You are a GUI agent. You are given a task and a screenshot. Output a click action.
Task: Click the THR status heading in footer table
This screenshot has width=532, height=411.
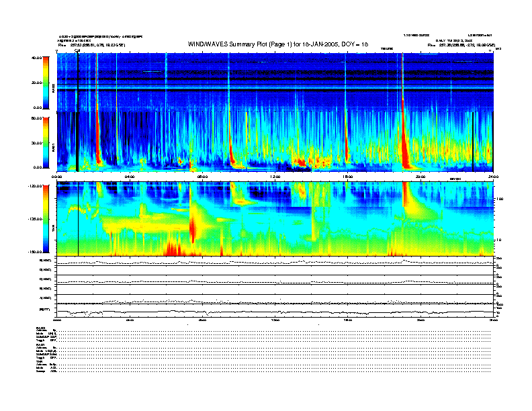(x=39, y=361)
